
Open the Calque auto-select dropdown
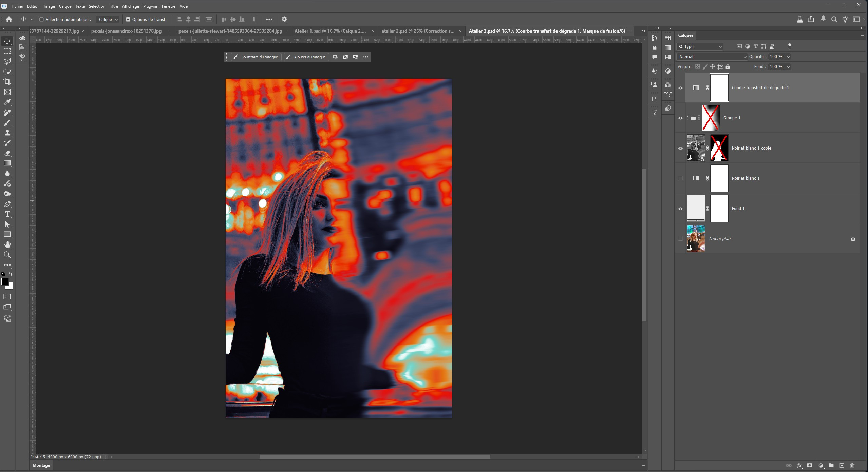(x=108, y=20)
